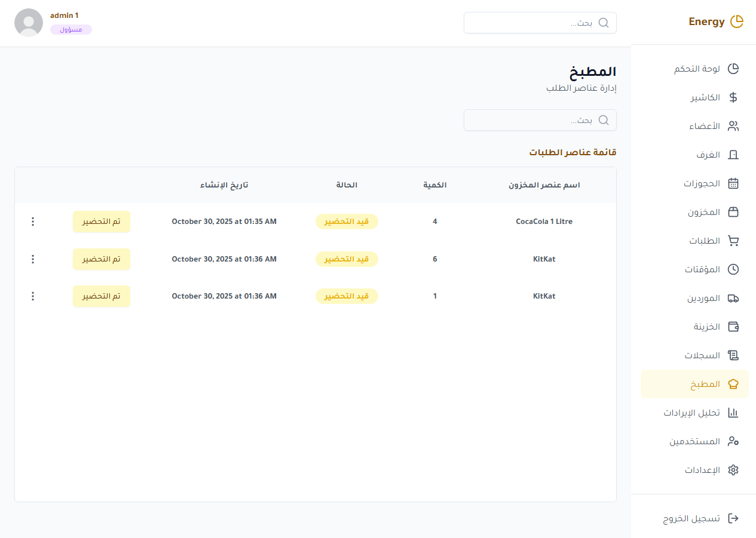Open the three-dot menu for CocaCola 1 Litre row
The height and width of the screenshot is (538, 756).
point(33,222)
